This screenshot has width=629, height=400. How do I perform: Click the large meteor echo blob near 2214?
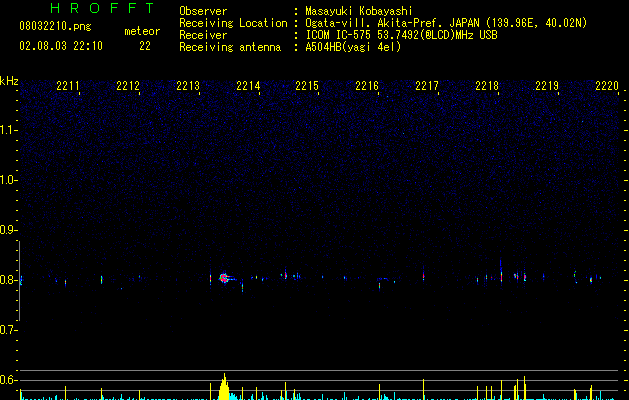coord(224,278)
